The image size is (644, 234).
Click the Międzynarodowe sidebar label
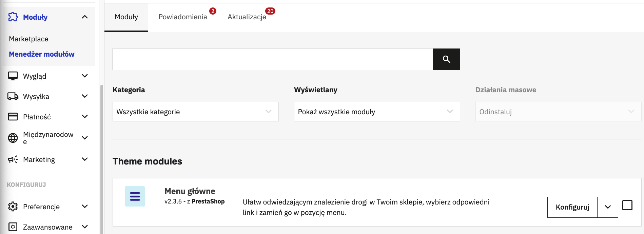pyautogui.click(x=48, y=138)
